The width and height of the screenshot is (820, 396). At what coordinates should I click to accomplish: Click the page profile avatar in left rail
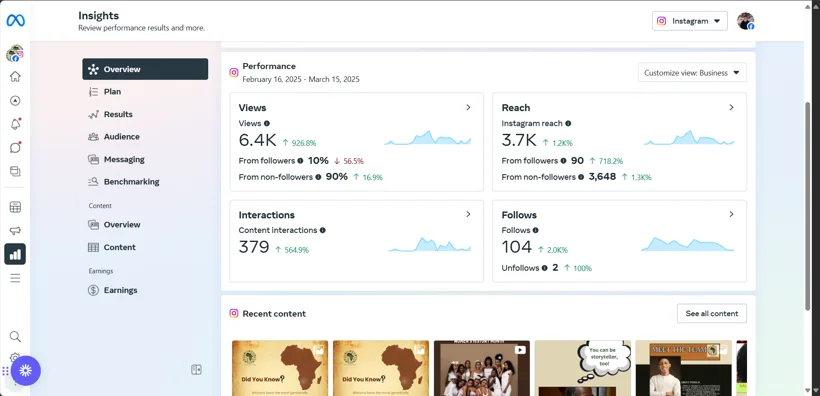15,53
